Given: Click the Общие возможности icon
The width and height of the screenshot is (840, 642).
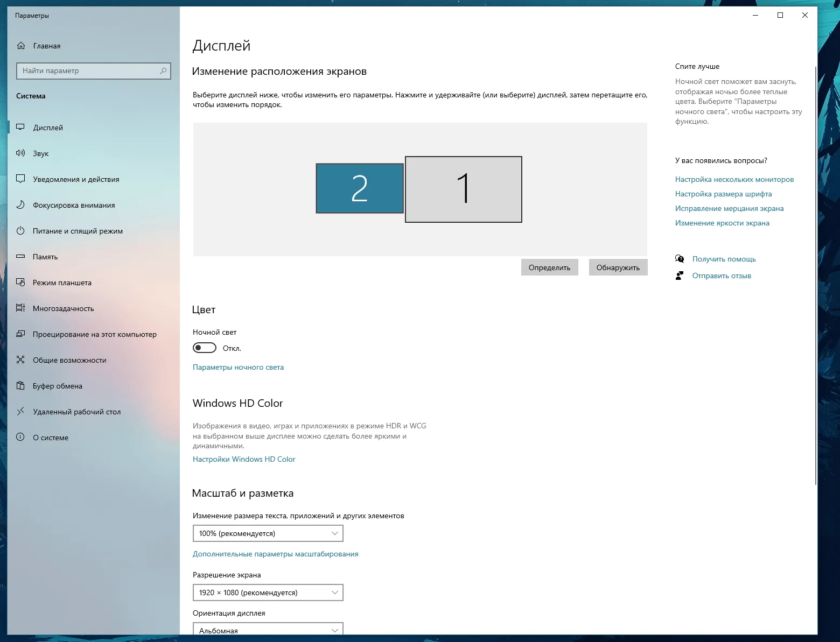Looking at the screenshot, I should point(20,360).
